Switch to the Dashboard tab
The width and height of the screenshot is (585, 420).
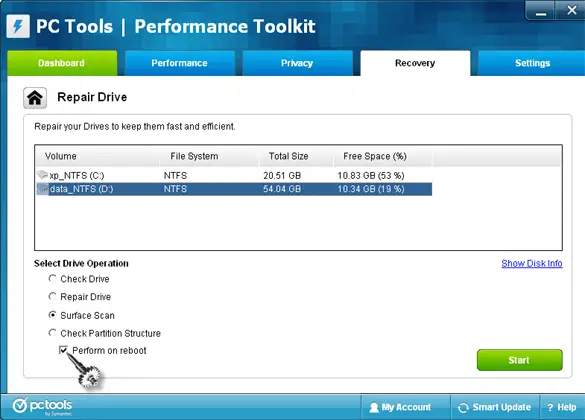click(62, 63)
